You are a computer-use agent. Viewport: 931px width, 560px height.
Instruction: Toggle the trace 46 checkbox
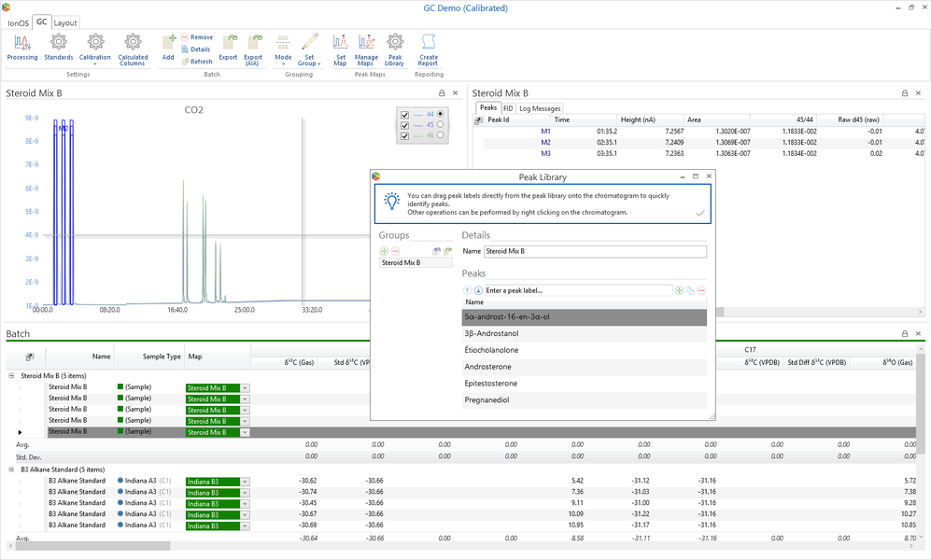404,136
